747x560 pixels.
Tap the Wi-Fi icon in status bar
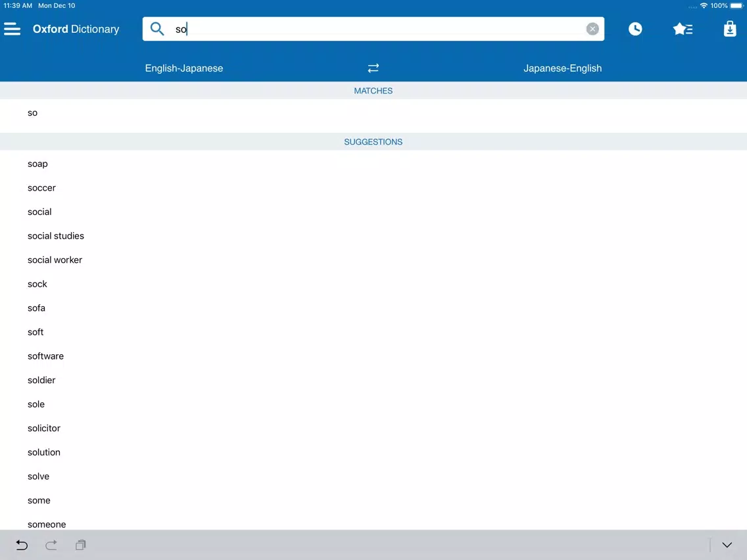pyautogui.click(x=704, y=6)
